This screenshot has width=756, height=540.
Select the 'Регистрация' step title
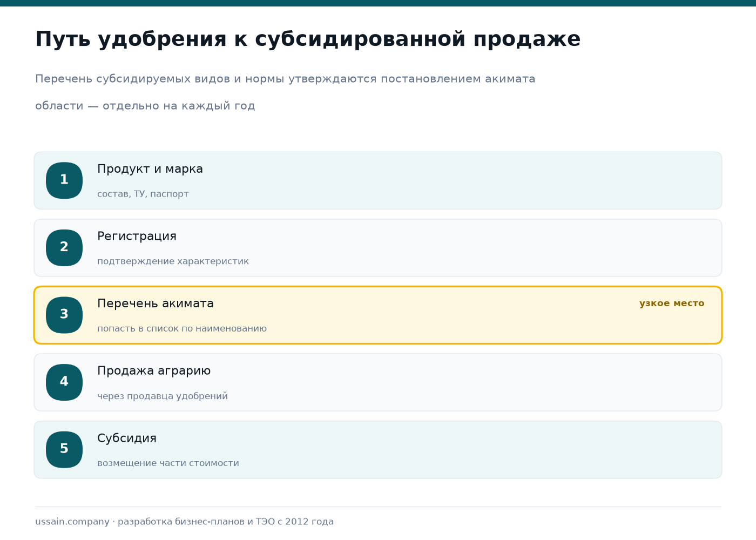click(137, 237)
